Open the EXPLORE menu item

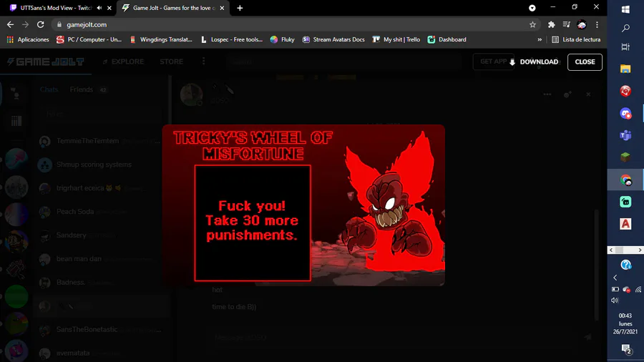pyautogui.click(x=123, y=62)
